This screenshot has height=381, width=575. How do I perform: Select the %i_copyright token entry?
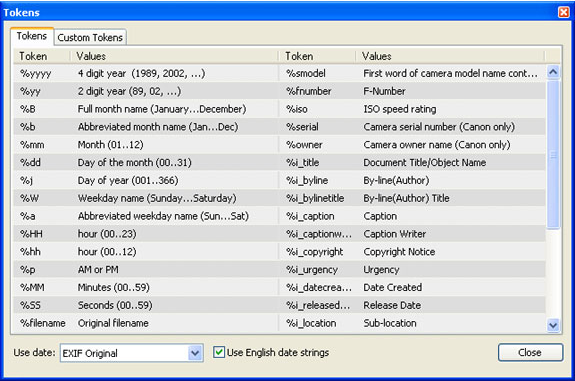click(x=314, y=252)
